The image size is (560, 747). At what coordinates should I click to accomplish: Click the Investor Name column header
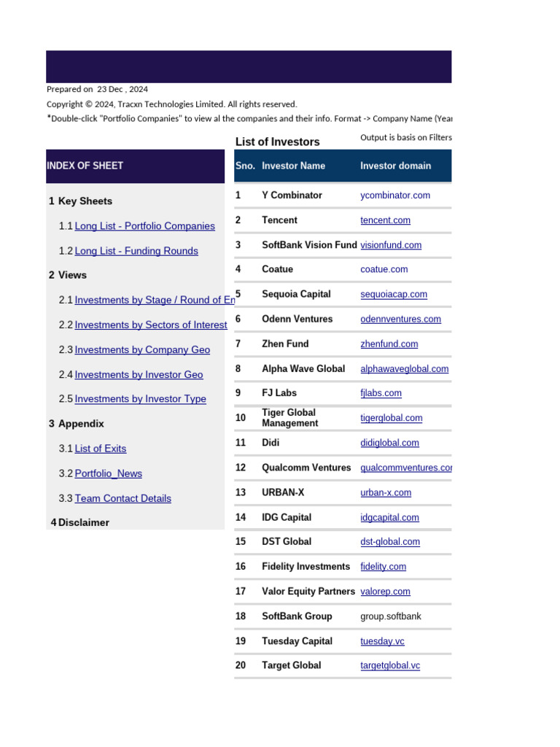(293, 166)
